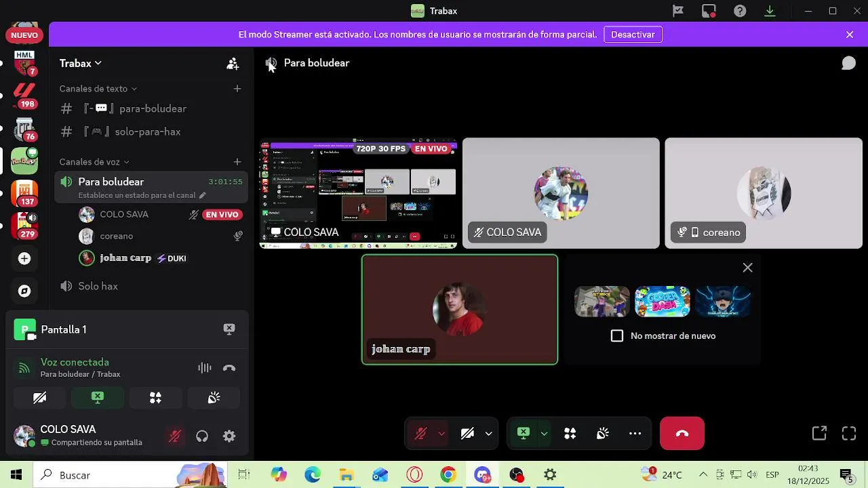Launch activities from the call control bar
This screenshot has width=868, height=488.
tap(570, 434)
